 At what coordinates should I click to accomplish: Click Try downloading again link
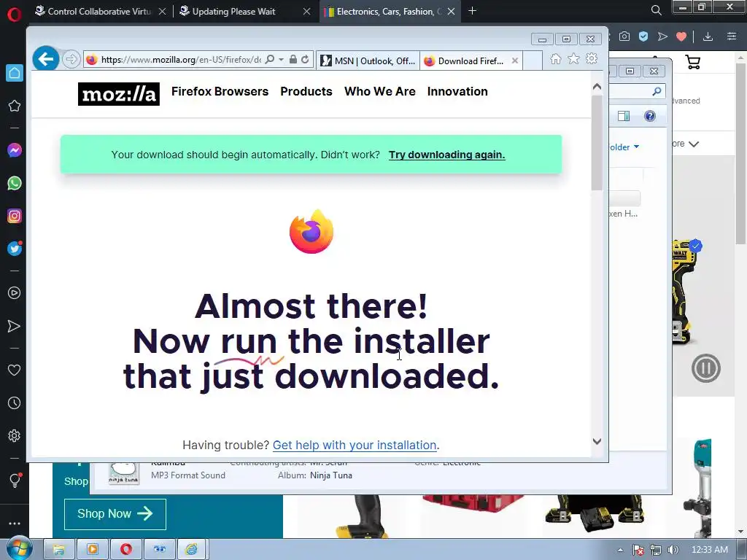(447, 155)
